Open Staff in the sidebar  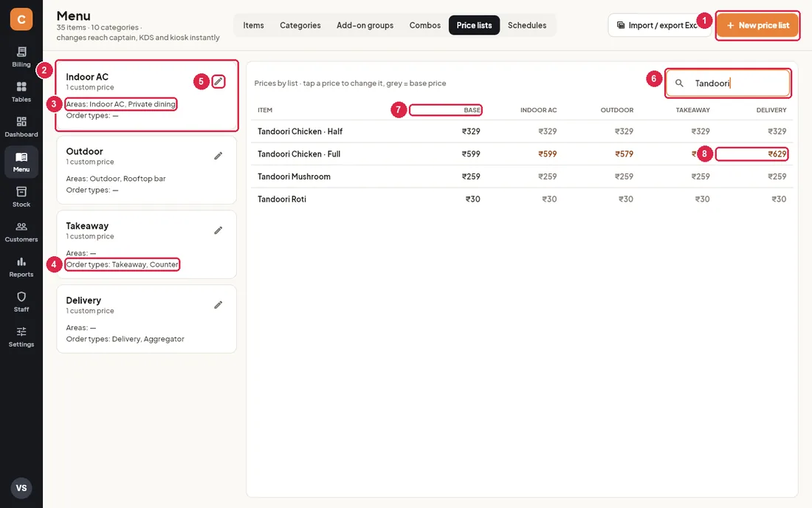click(21, 302)
